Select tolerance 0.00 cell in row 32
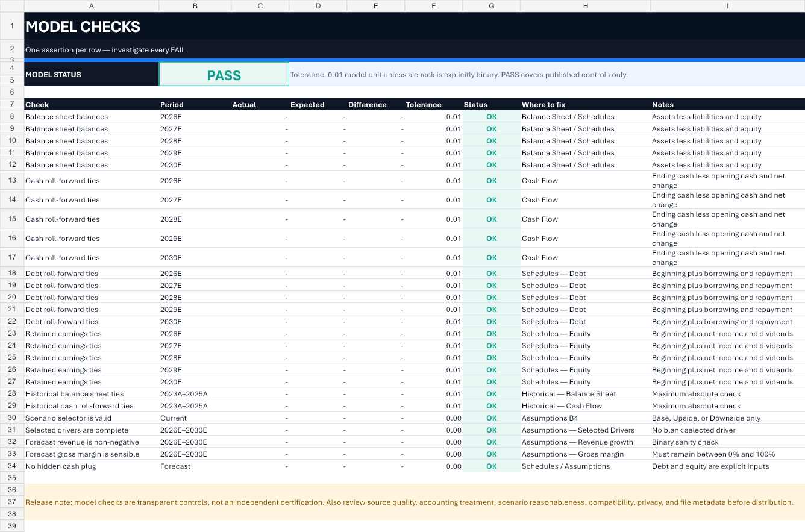805x532 pixels. [x=434, y=442]
